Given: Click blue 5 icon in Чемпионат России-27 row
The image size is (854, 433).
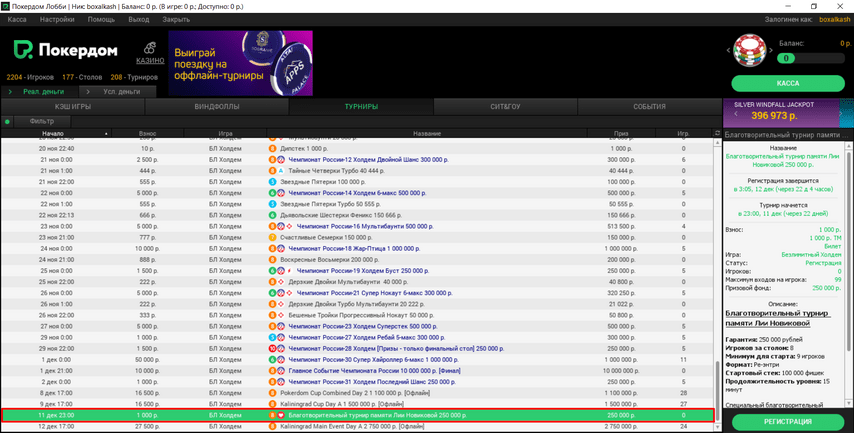Looking at the screenshot, I should coord(273,338).
